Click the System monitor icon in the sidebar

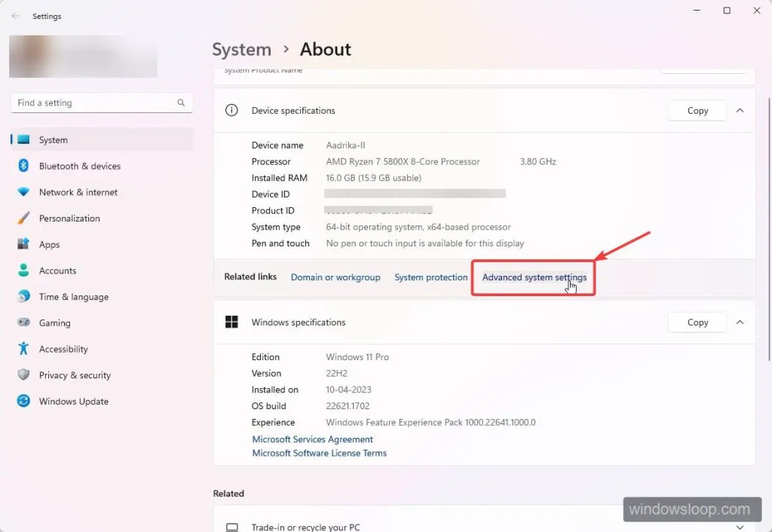[x=23, y=139]
